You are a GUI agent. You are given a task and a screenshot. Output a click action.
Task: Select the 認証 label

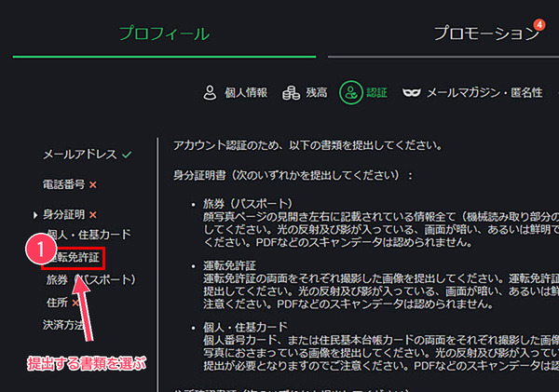376,93
